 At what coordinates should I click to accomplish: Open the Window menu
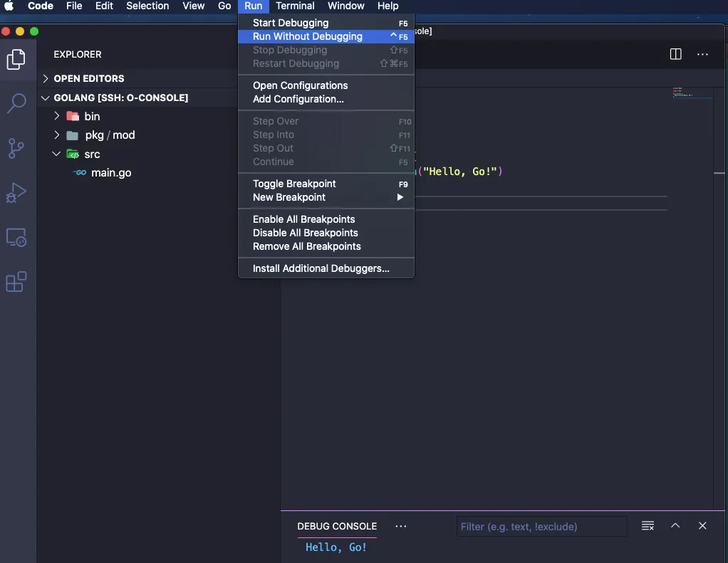pyautogui.click(x=346, y=6)
